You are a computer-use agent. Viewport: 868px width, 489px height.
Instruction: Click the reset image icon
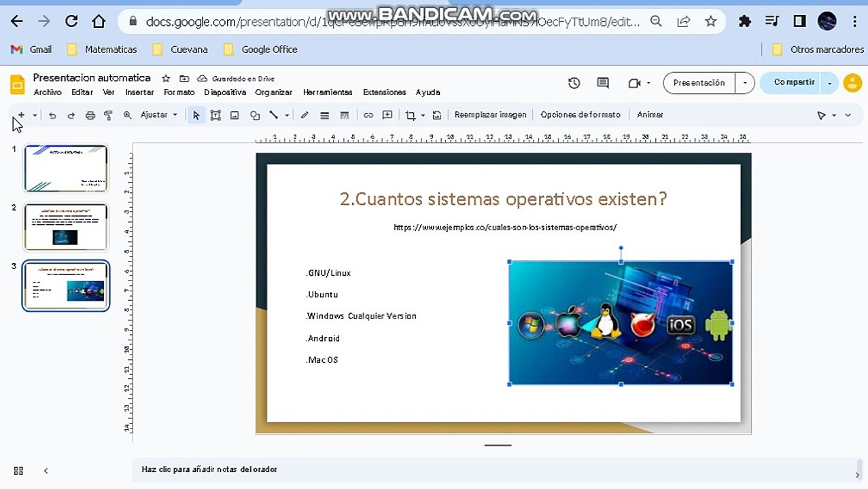coord(437,115)
